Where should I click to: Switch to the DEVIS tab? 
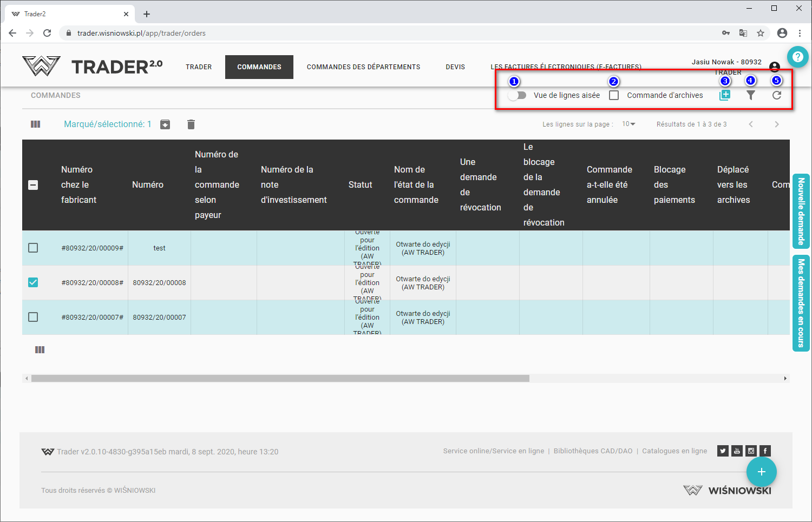click(455, 67)
